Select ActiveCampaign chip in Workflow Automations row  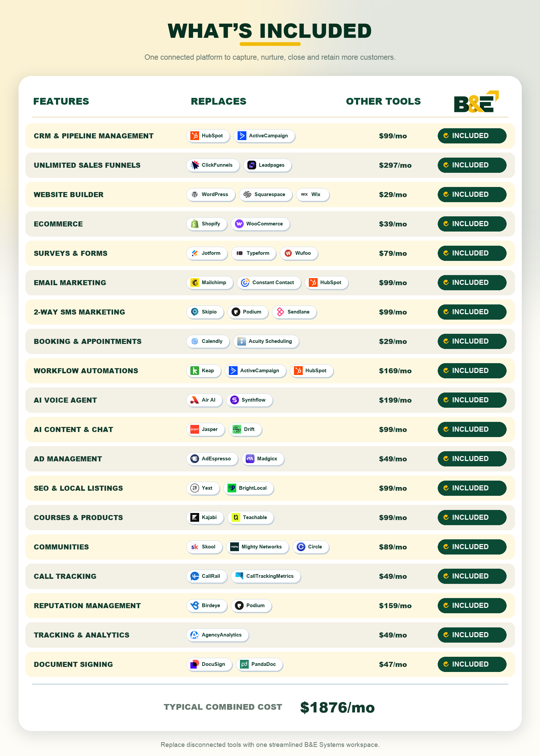[x=255, y=371]
